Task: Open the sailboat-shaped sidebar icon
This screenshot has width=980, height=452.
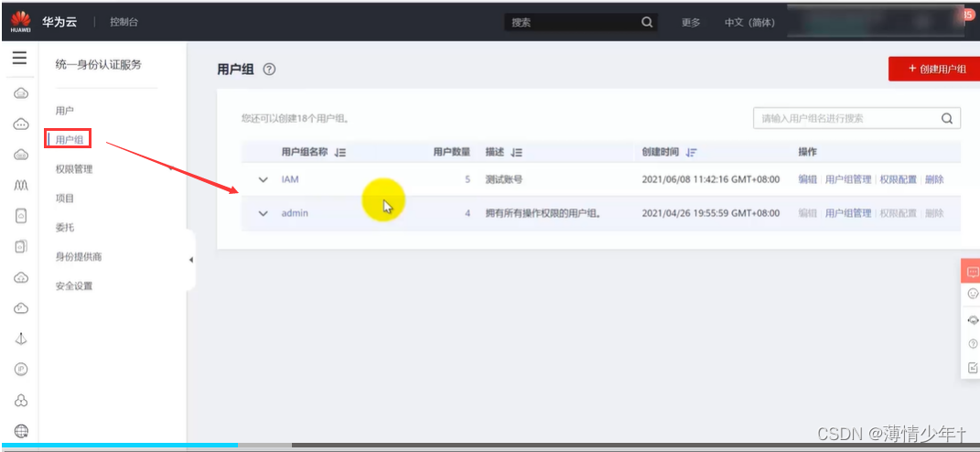Action: point(21,339)
